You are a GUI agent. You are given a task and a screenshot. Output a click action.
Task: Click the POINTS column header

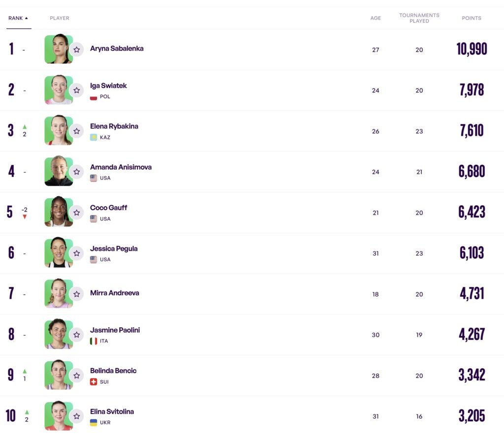point(472,18)
